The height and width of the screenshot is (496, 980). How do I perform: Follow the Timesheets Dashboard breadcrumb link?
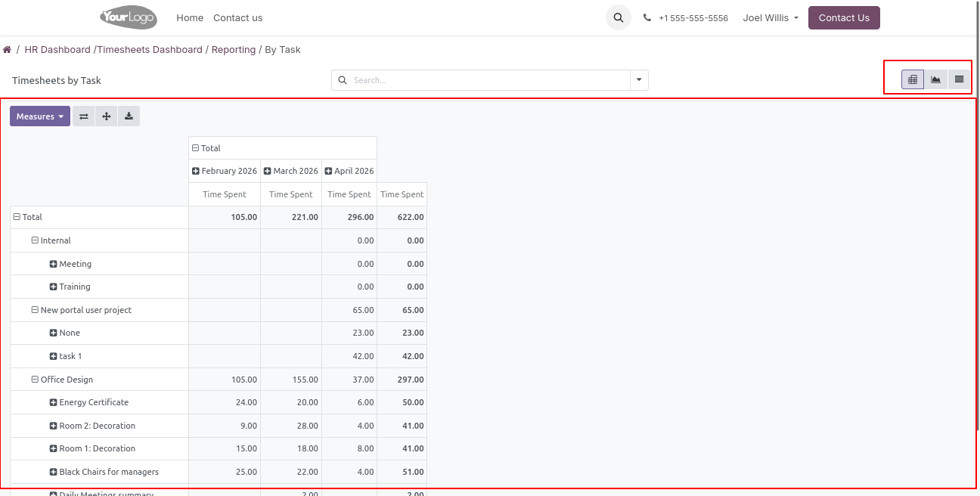coord(150,50)
